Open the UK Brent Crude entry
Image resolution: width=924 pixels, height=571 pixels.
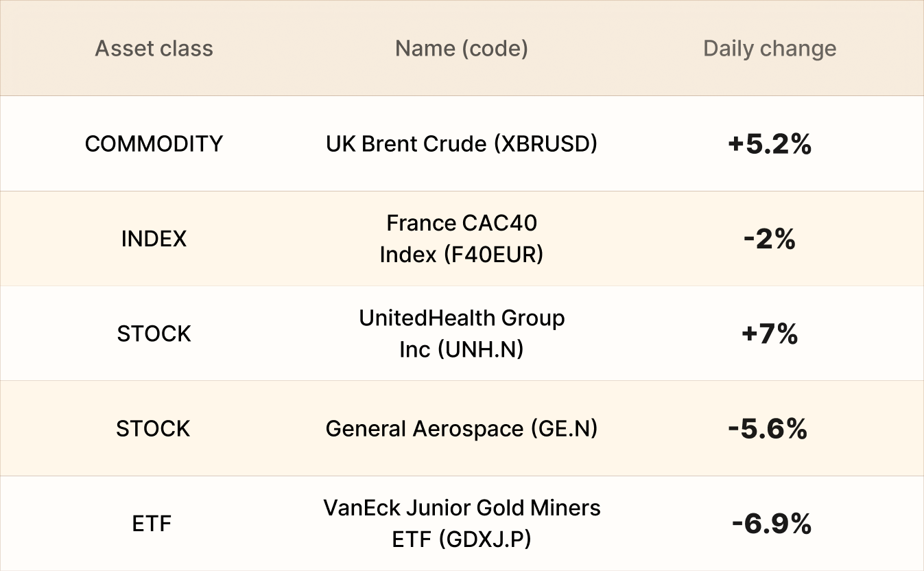(x=461, y=143)
